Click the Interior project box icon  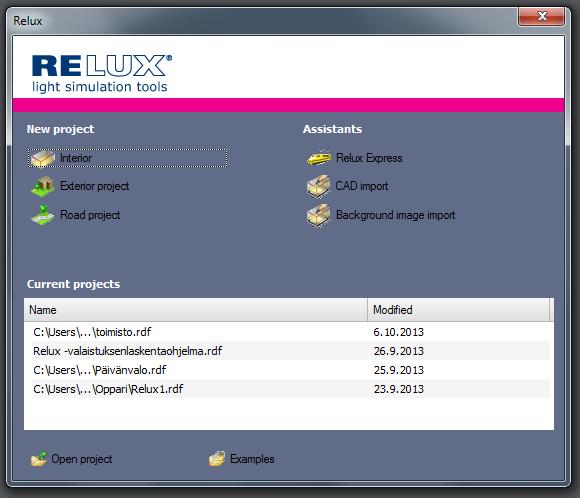point(43,158)
